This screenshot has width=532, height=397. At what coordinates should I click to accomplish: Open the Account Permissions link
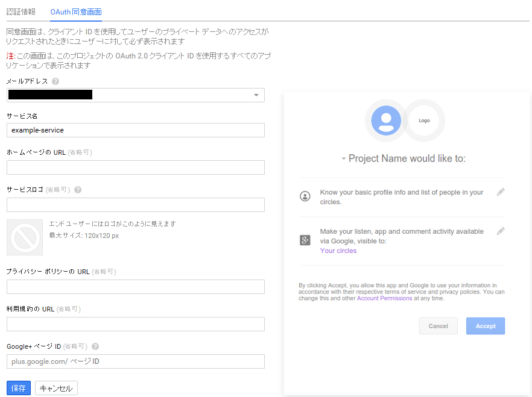[x=384, y=298]
